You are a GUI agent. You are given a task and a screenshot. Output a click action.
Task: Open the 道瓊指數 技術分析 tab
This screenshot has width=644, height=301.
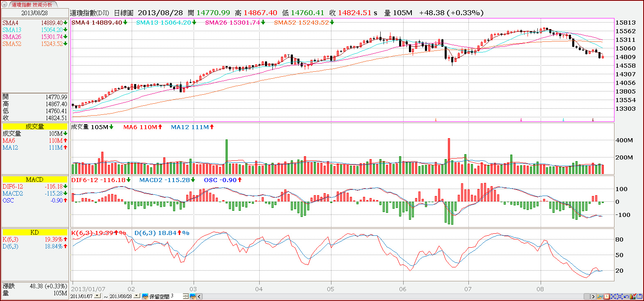pos(32,5)
